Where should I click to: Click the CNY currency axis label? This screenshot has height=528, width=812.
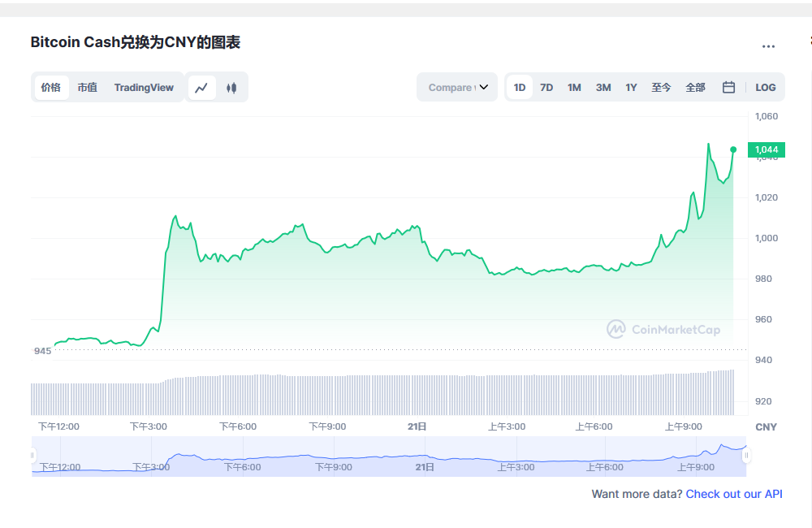click(766, 427)
